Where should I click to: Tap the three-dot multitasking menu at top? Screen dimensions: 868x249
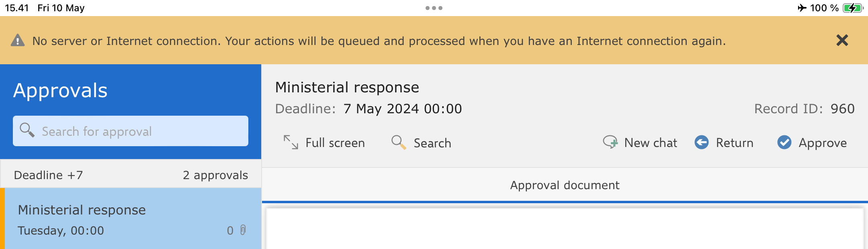coord(434,8)
